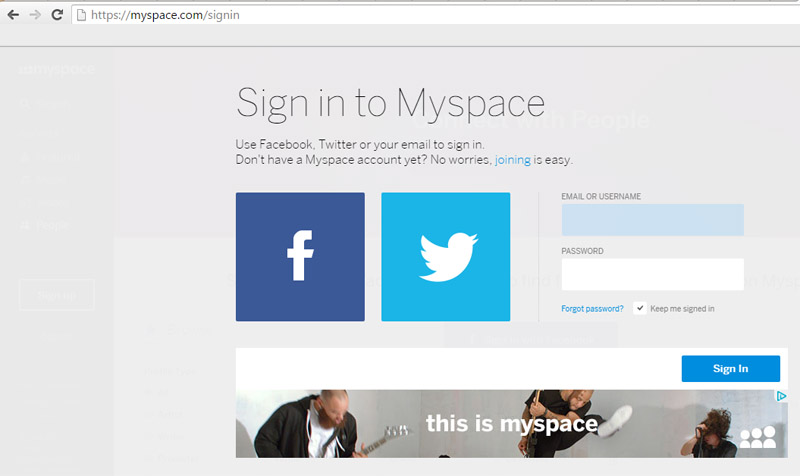This screenshot has height=476, width=800.
Task: Click the 'Sign in to Myspace' heading
Action: click(391, 105)
